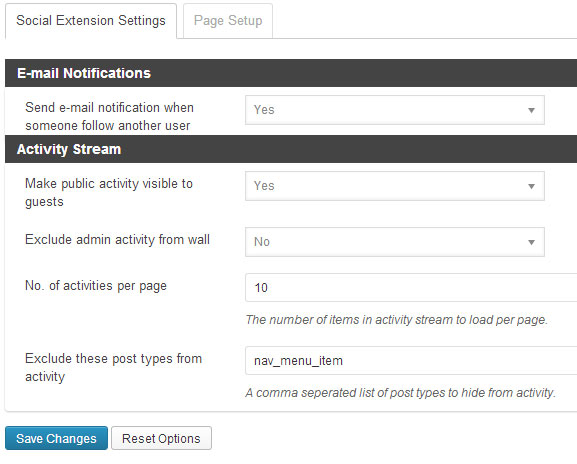Click the arrow on the e-mail notification dropdown
Viewport: 577px width, 464px height.
tap(531, 110)
